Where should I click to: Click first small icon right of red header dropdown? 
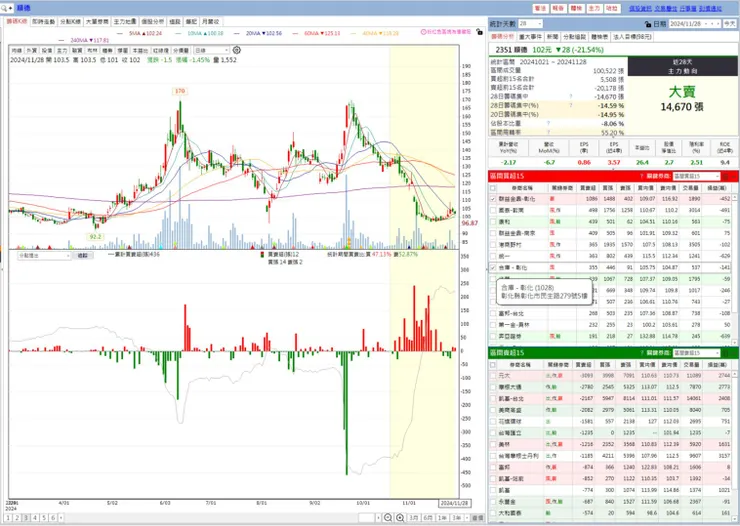[x=725, y=176]
